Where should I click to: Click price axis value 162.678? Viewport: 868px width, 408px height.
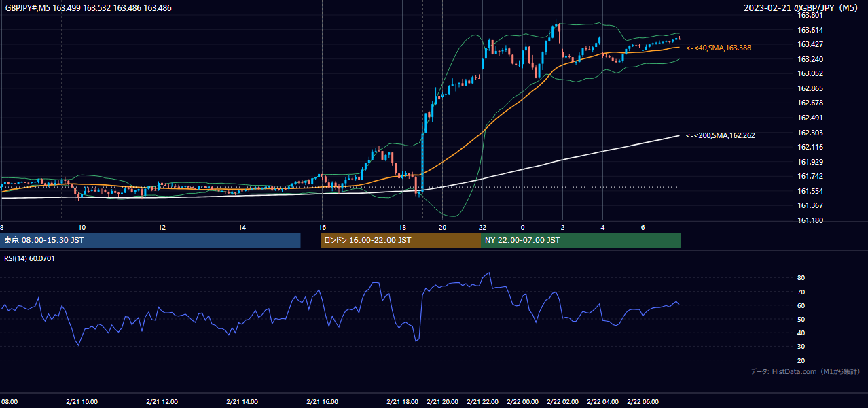[x=810, y=103]
